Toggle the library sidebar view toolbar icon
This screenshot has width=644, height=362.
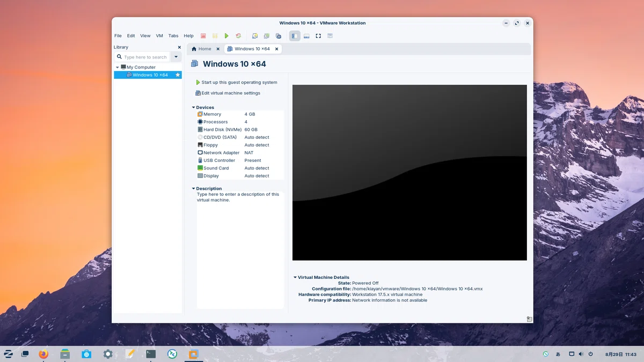coord(295,36)
